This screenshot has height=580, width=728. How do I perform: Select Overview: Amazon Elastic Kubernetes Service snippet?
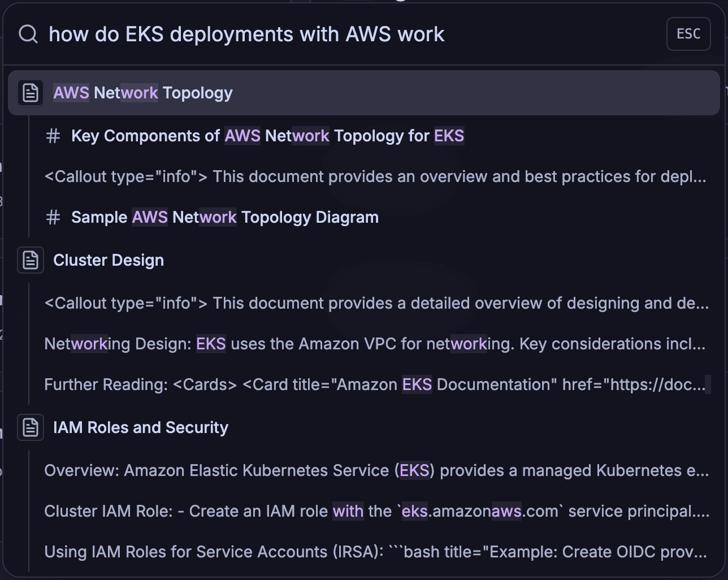click(x=376, y=470)
